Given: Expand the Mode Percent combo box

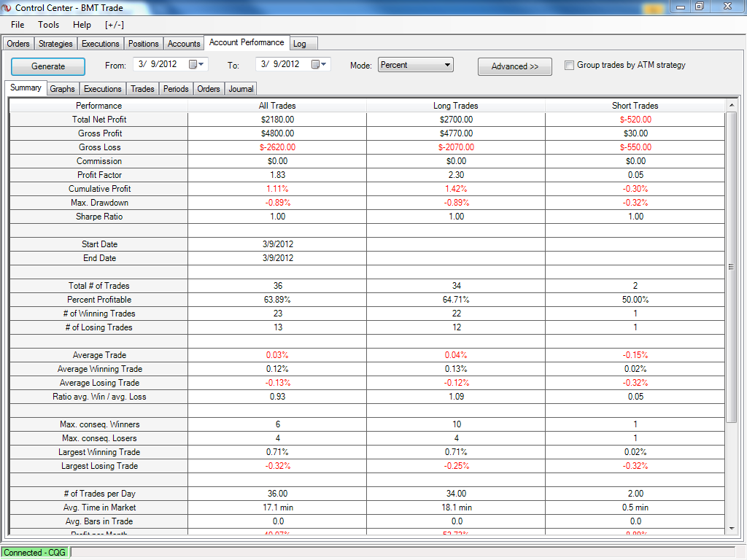Looking at the screenshot, I should tap(415, 65).
